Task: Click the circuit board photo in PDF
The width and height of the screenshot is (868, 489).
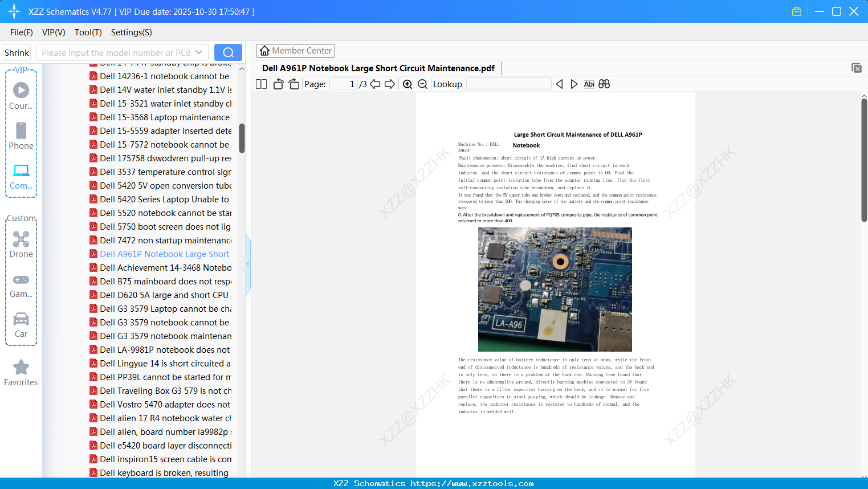Action: point(555,290)
